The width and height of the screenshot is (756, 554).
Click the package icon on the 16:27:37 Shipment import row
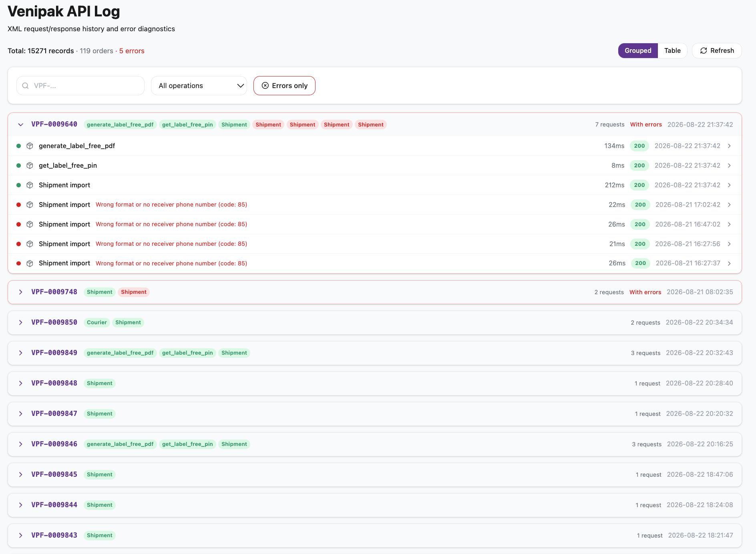(30, 263)
